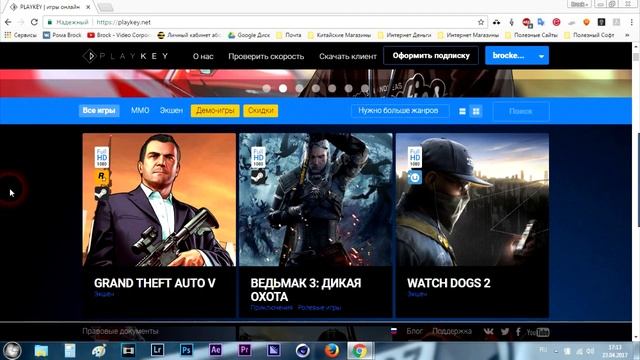Switch to grid view layout icon
Screen dimensions: 640x360
(x=476, y=111)
